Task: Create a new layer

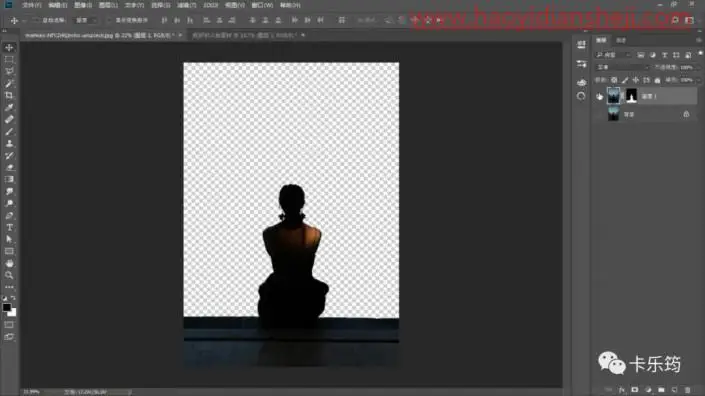Action: click(x=674, y=390)
